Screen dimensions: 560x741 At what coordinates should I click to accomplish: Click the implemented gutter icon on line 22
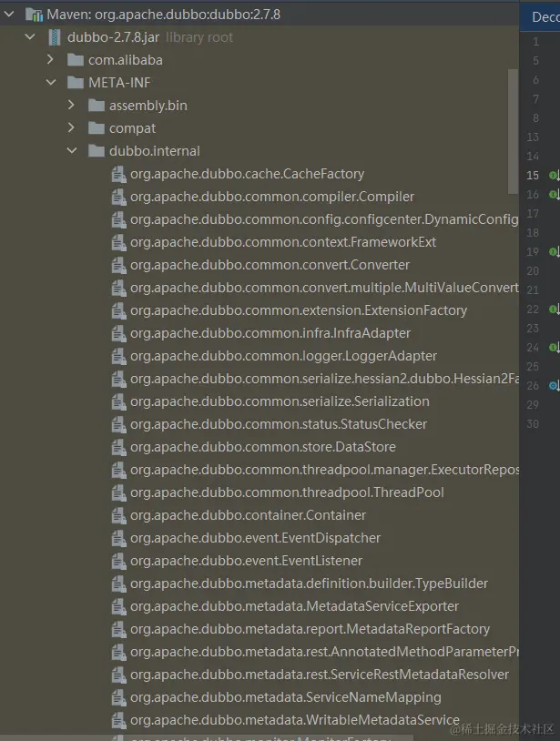[554, 310]
